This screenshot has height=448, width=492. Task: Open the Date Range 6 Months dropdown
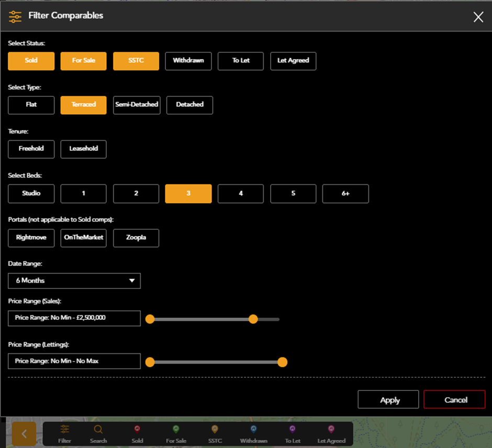pyautogui.click(x=74, y=281)
